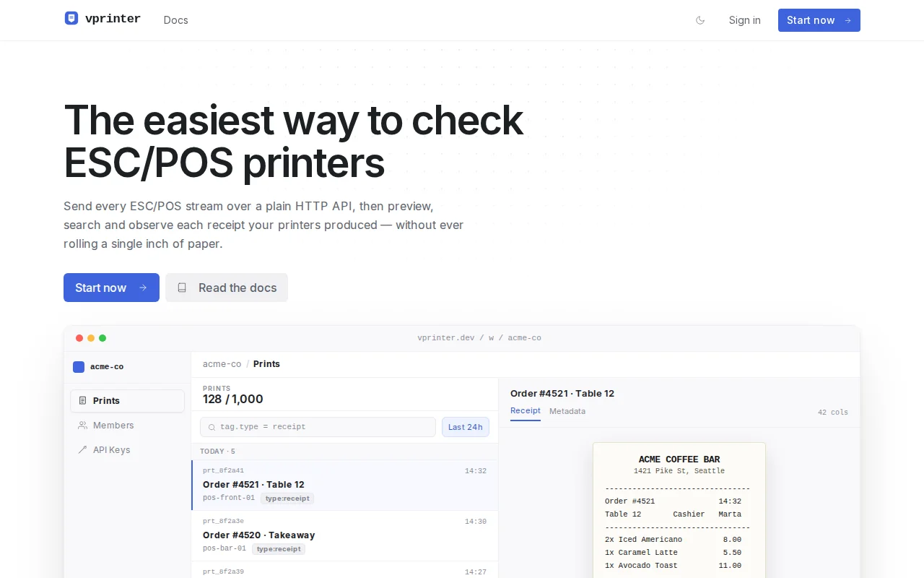Click the vprinter.dev / w / acme-co address
Image resolution: width=924 pixels, height=578 pixels.
[x=479, y=338]
